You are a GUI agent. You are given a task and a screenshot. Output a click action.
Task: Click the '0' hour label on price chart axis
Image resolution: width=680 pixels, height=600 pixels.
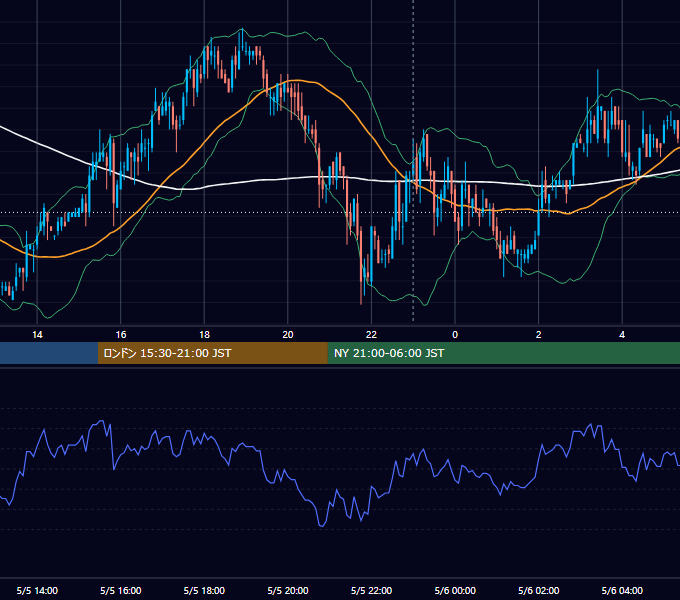click(455, 335)
